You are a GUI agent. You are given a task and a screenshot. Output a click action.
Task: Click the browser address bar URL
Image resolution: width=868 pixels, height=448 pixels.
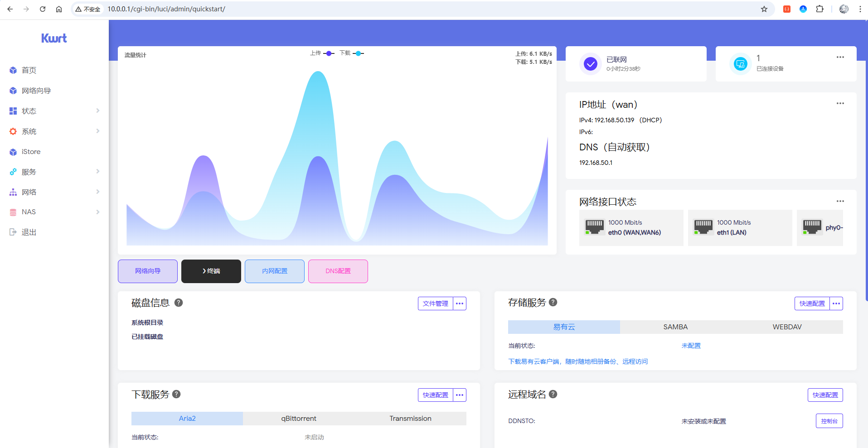(x=166, y=9)
